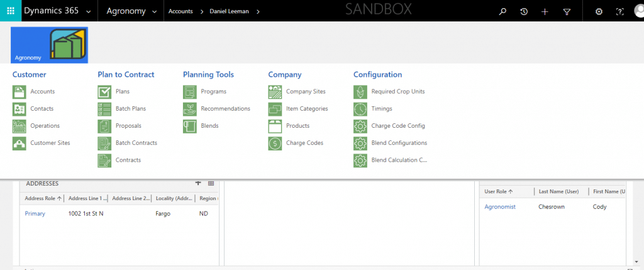The image size is (644, 270).
Task: Sort by Address Role column header
Action: (x=43, y=198)
